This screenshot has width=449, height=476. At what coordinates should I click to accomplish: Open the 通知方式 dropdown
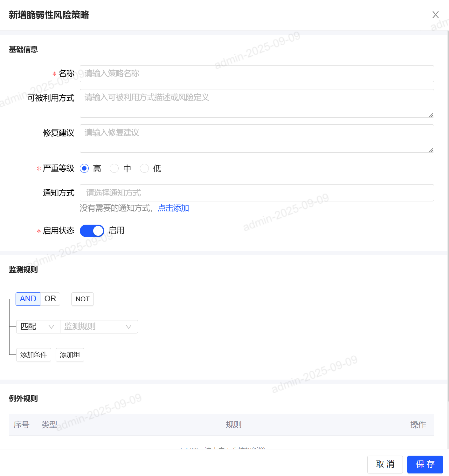[x=257, y=193]
